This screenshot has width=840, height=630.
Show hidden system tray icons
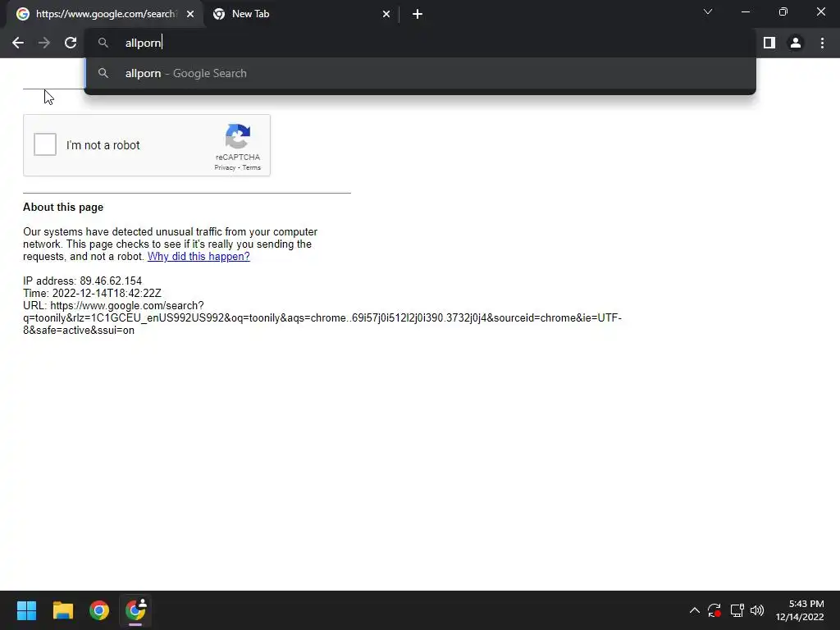pyautogui.click(x=694, y=610)
